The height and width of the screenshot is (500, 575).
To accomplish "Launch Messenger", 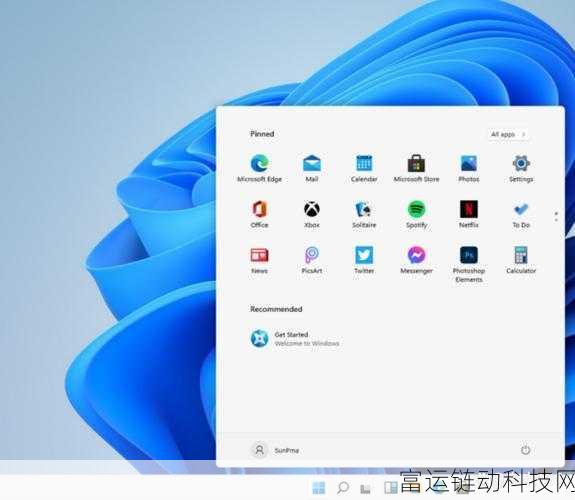I will click(416, 260).
